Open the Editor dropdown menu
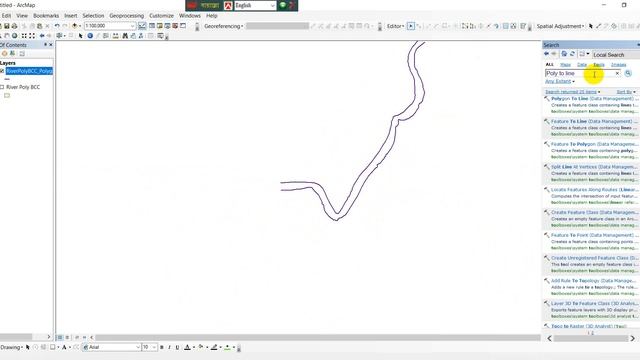This screenshot has height=360, width=640. click(x=396, y=26)
